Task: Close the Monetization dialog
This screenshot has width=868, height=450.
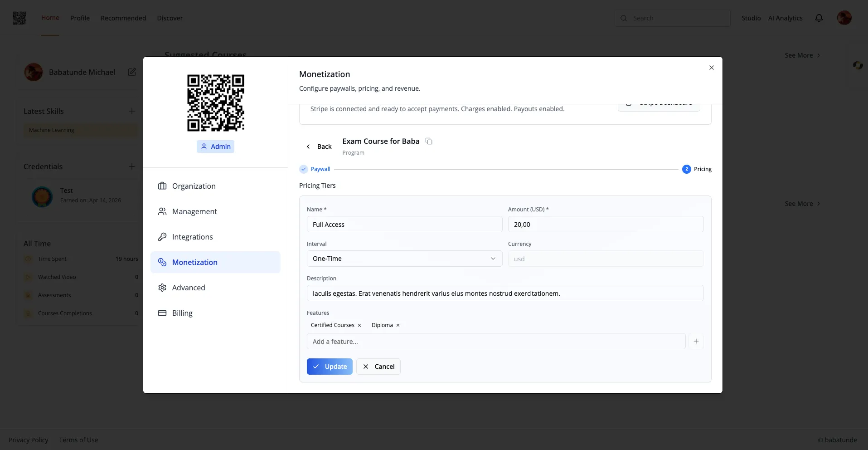Action: [712, 68]
